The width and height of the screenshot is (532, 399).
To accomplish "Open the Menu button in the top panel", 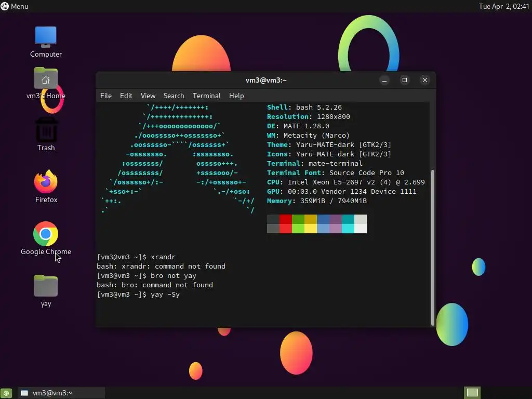I will pyautogui.click(x=15, y=6).
